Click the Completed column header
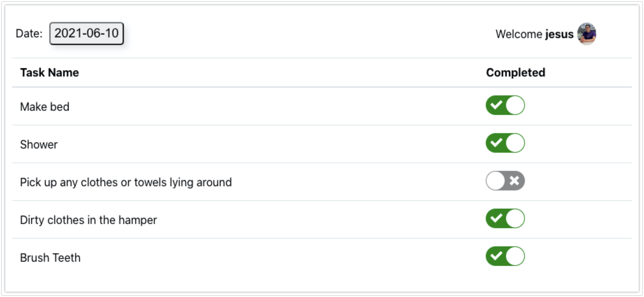The width and height of the screenshot is (644, 297). tap(515, 73)
